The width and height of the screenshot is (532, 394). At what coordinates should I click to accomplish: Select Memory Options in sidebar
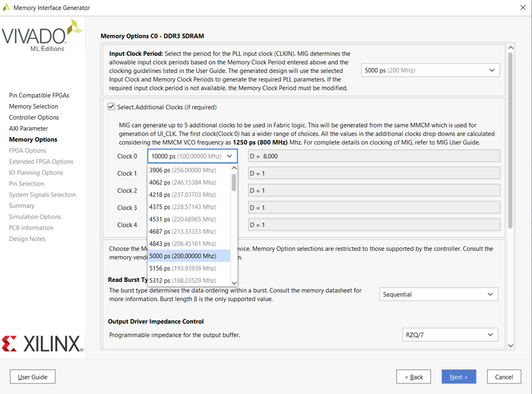coord(33,140)
